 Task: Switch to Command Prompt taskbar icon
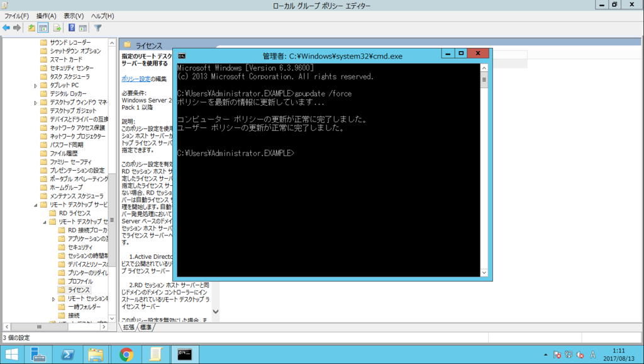click(x=184, y=355)
